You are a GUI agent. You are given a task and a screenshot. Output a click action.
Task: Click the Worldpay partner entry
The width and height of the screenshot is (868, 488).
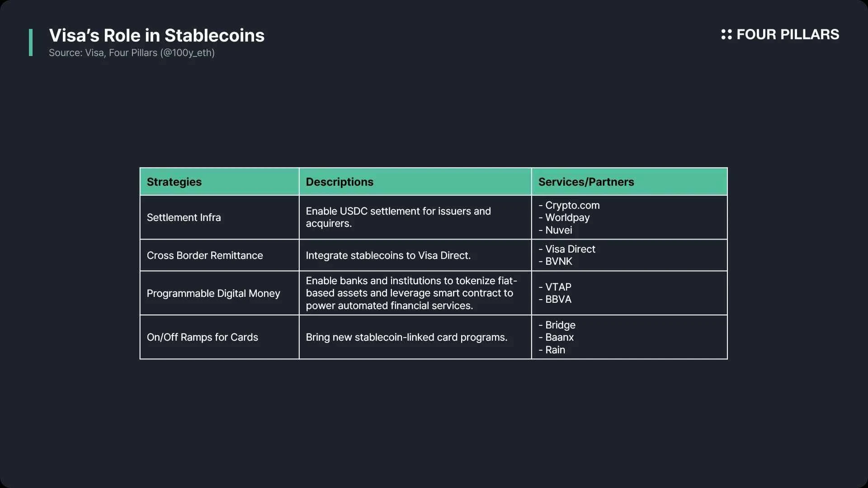(567, 217)
